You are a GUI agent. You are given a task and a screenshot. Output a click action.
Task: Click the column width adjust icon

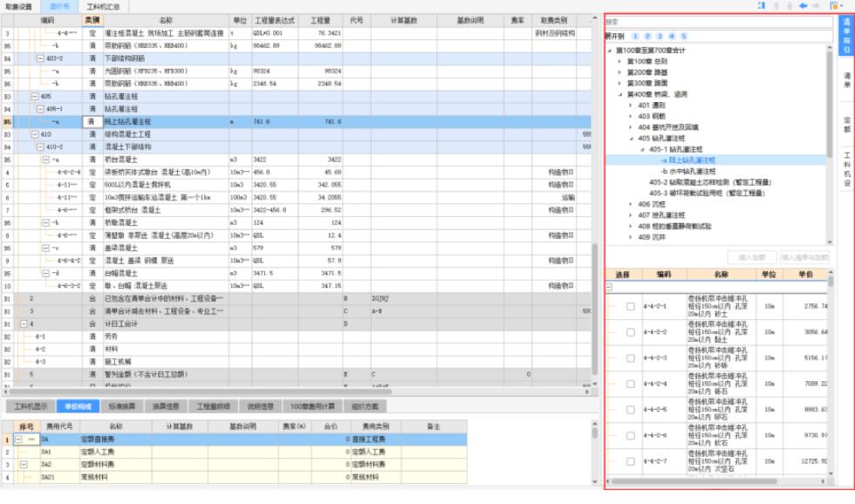pos(763,5)
